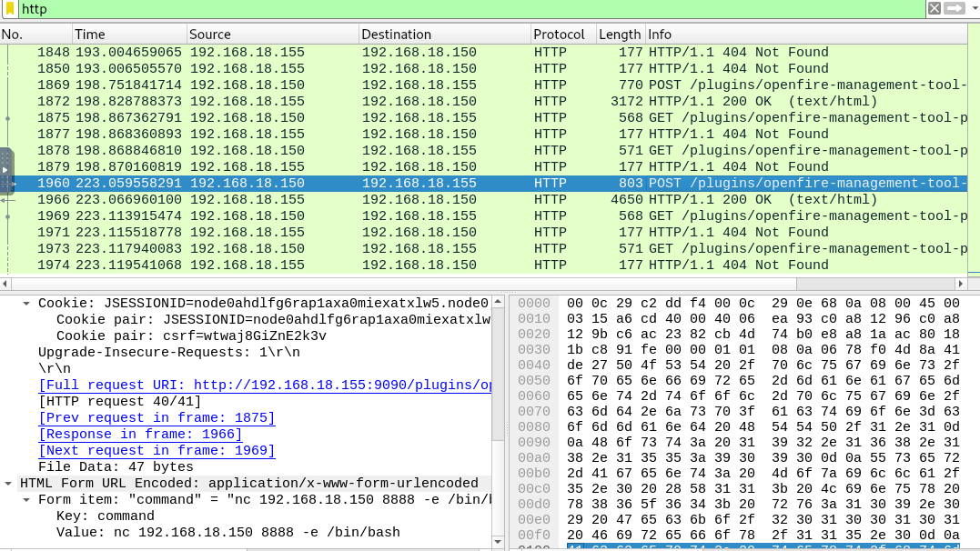Click details pane scroll down arrow
The height and width of the screenshot is (551, 980).
498,542
